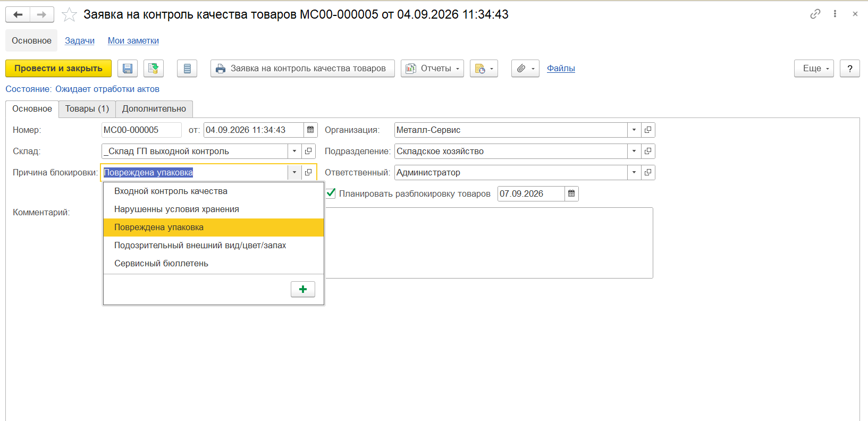
Task: Open the Ответственный value form icon
Action: pos(648,172)
